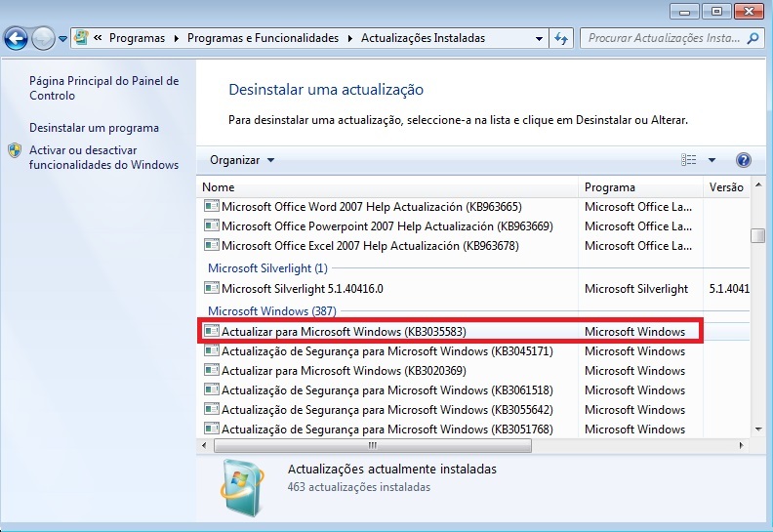Image resolution: width=773 pixels, height=532 pixels.
Task: Click icon of KB3035583 row
Action: [x=212, y=330]
